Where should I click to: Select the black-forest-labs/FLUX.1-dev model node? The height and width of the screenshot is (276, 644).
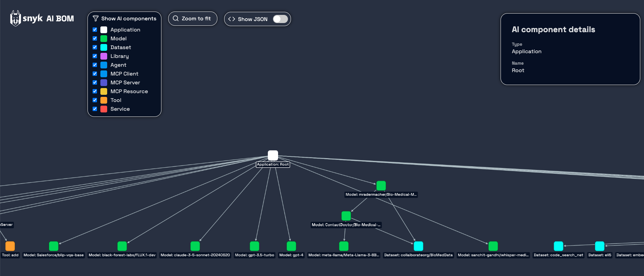pyautogui.click(x=122, y=246)
